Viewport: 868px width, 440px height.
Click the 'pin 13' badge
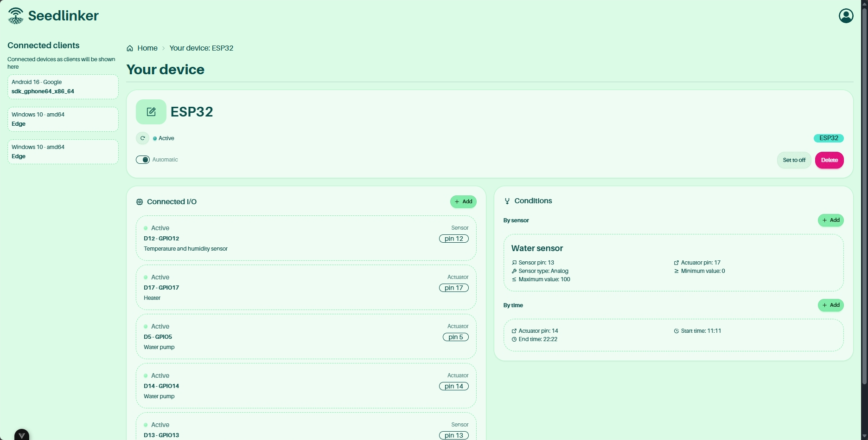point(454,435)
